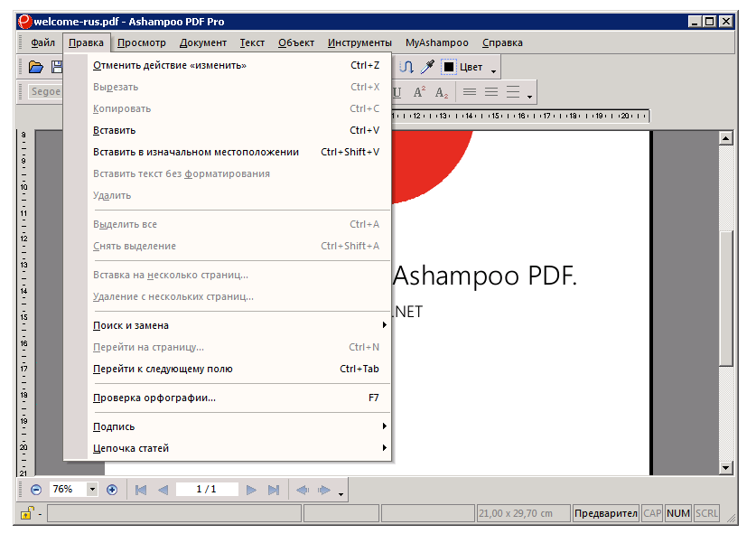756x543 pixels.
Task: Open the MyAshampoo menu
Action: coord(437,42)
